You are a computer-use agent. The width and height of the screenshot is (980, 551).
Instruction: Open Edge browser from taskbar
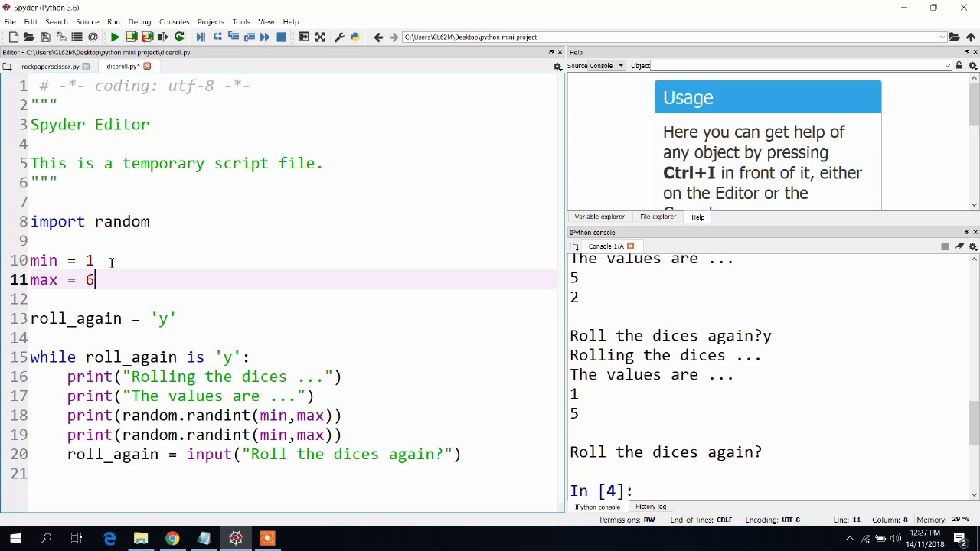point(109,539)
